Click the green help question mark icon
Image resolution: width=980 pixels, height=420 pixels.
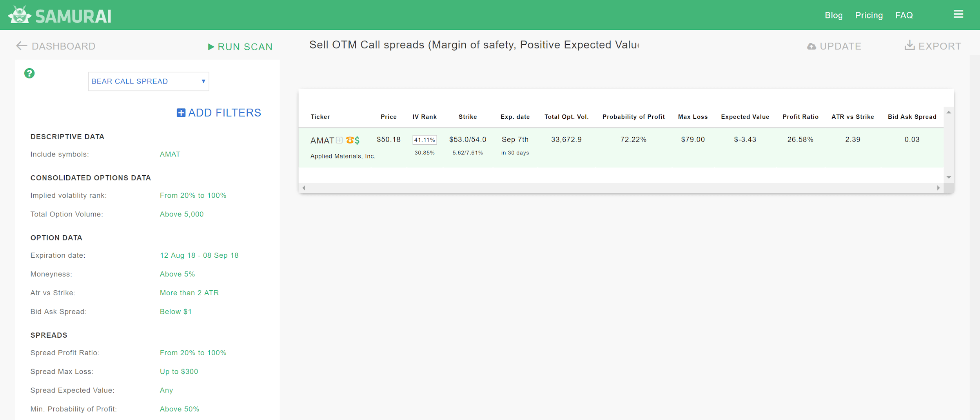pyautogui.click(x=29, y=73)
